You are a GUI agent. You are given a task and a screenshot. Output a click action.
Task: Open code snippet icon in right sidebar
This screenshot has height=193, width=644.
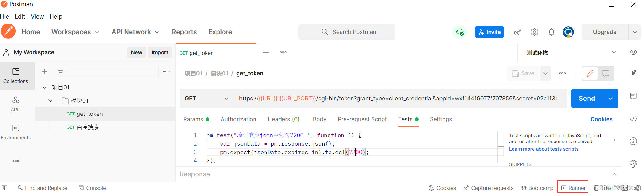pos(633,119)
